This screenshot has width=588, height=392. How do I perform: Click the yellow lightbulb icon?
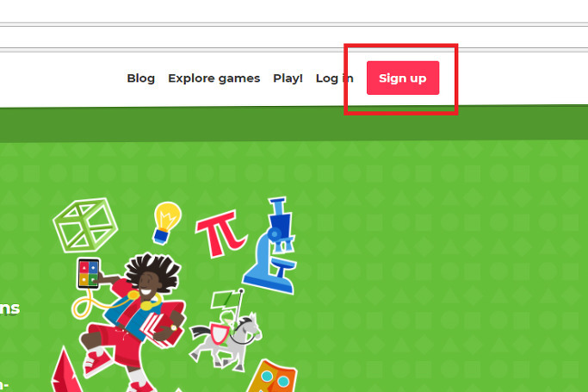(166, 223)
